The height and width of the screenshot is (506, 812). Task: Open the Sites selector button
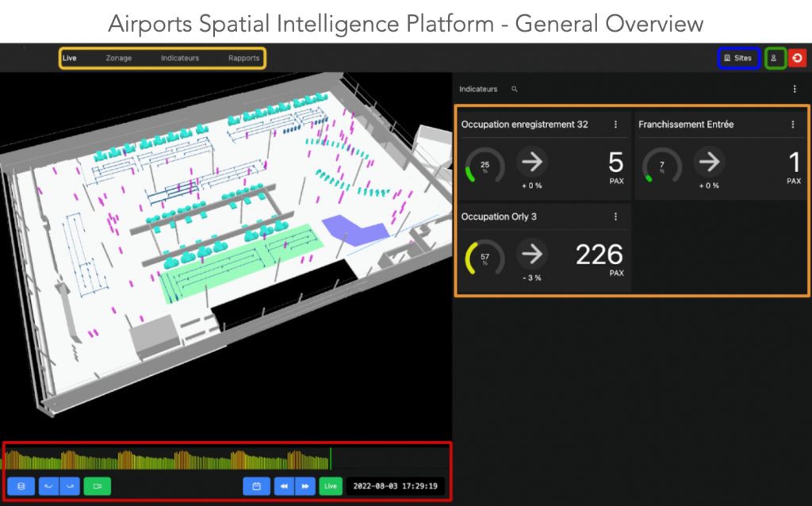pos(738,58)
